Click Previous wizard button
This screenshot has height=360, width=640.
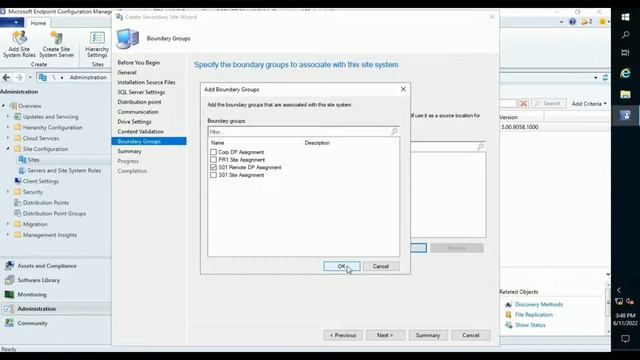(x=343, y=335)
